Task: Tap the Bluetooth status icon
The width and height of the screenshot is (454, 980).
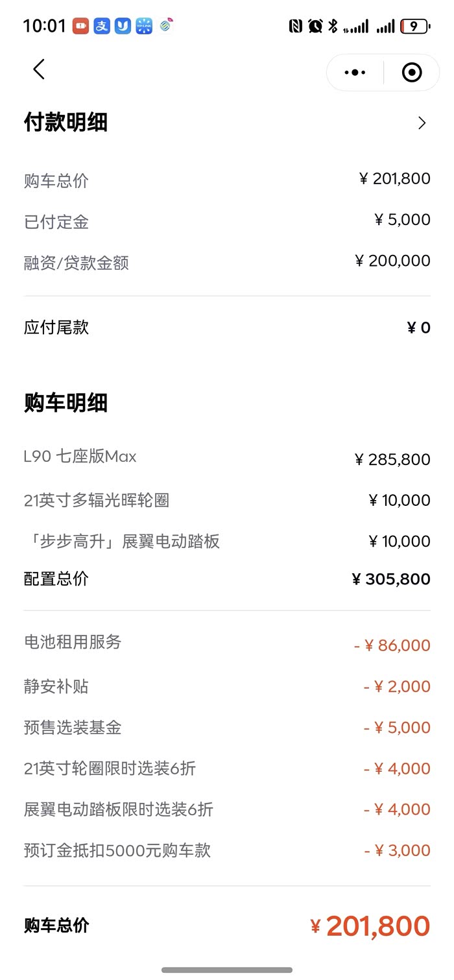Action: pyautogui.click(x=333, y=26)
